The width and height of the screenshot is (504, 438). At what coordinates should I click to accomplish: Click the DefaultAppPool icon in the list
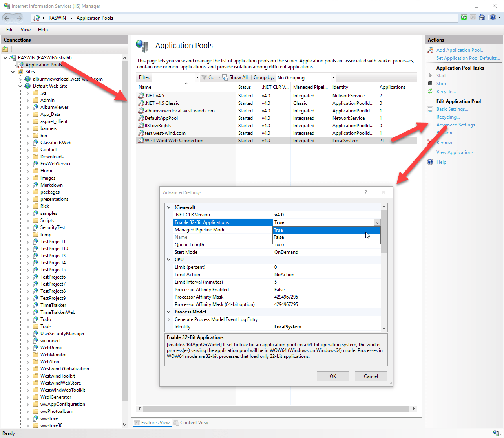[x=141, y=118]
